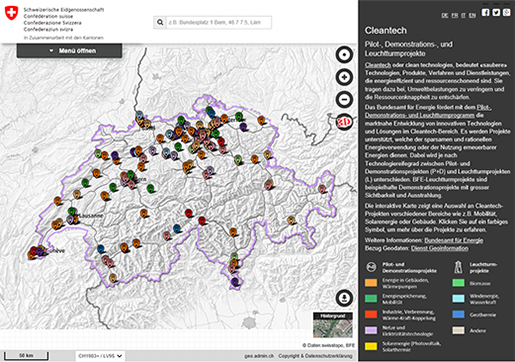This screenshot has width=515, height=362.
Task: Share via the Twitter icon
Action: coord(496,12)
